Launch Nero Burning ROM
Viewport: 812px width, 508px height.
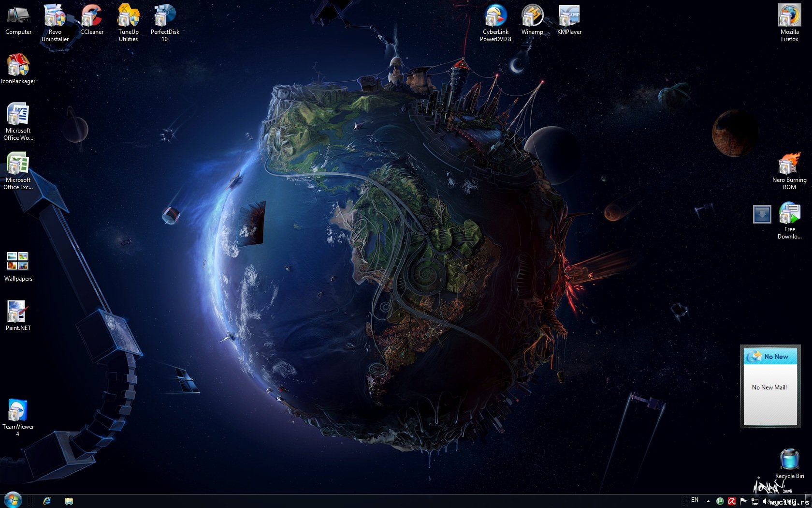coord(789,171)
